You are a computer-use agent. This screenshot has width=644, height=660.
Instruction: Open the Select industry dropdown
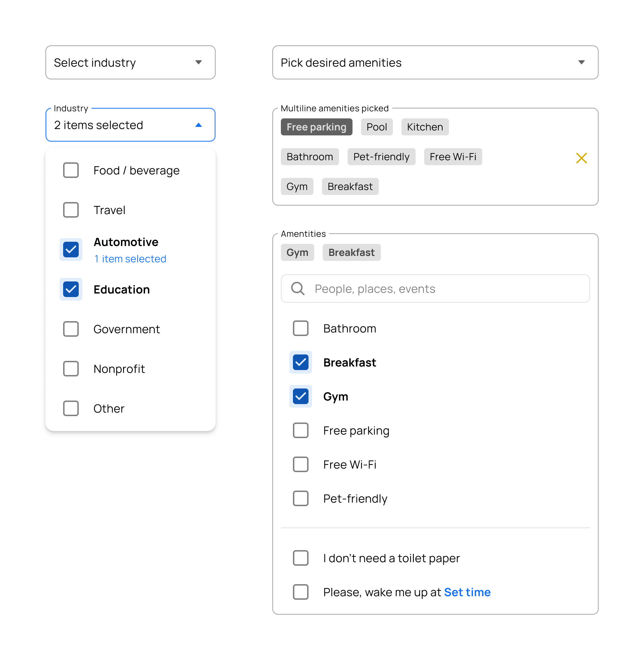[x=130, y=62]
